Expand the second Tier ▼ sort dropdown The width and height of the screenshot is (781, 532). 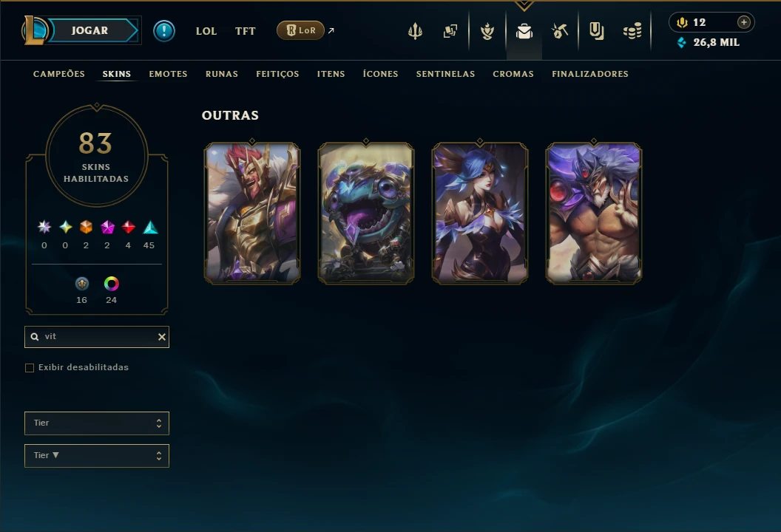pos(97,456)
